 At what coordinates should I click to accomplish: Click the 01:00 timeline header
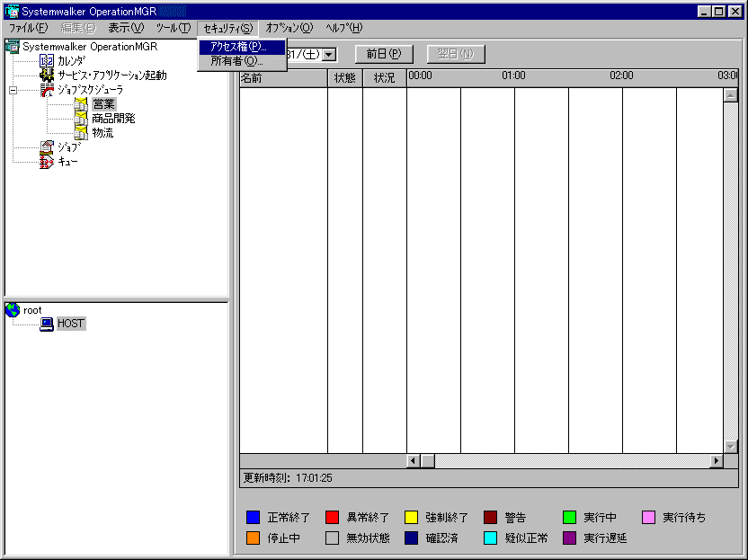coord(513,76)
